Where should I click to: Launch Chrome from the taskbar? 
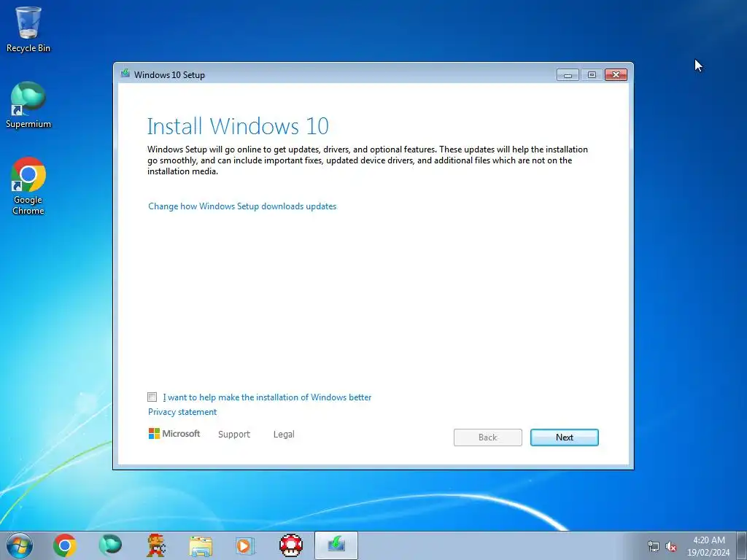click(x=65, y=545)
